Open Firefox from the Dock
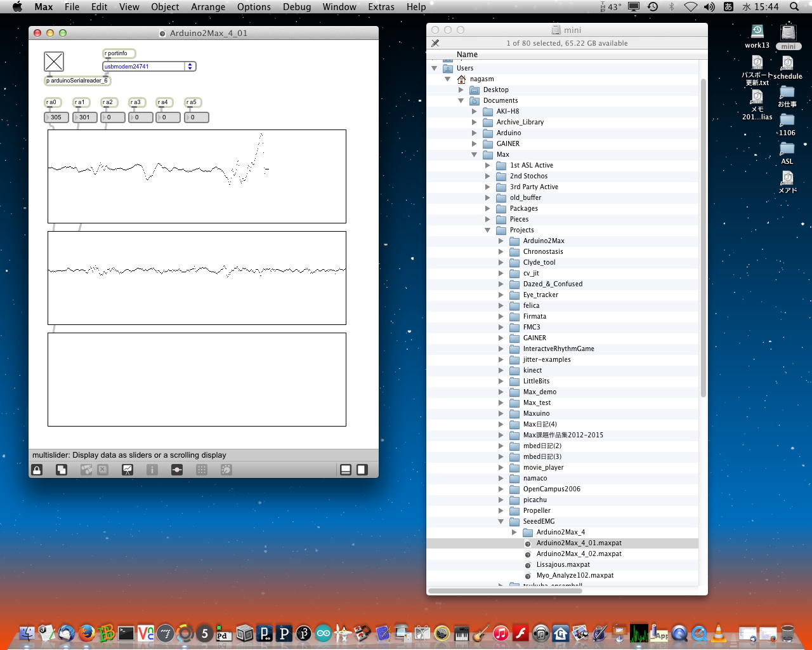The width and height of the screenshot is (812, 650). 87,633
